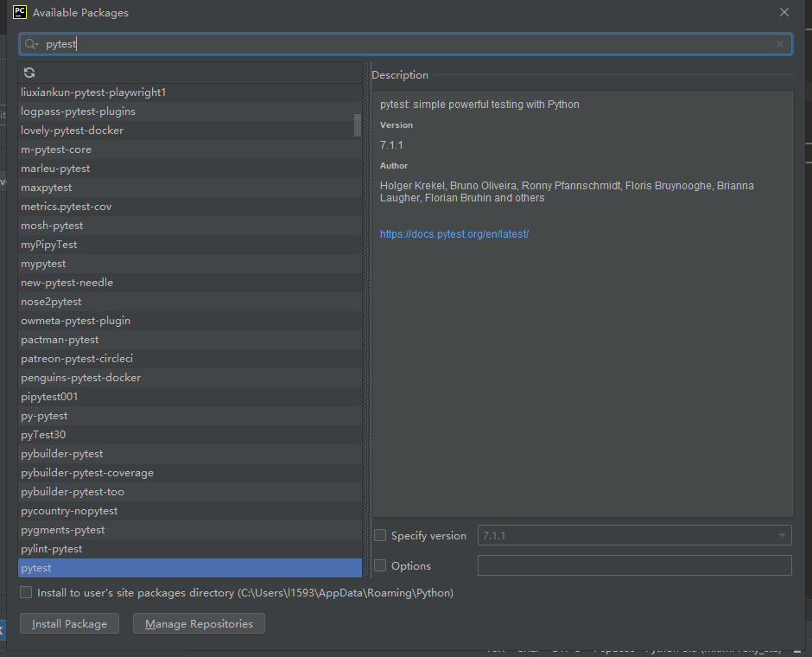Select mosh-pytest package
Viewport: 812px width, 657px height.
pos(190,226)
